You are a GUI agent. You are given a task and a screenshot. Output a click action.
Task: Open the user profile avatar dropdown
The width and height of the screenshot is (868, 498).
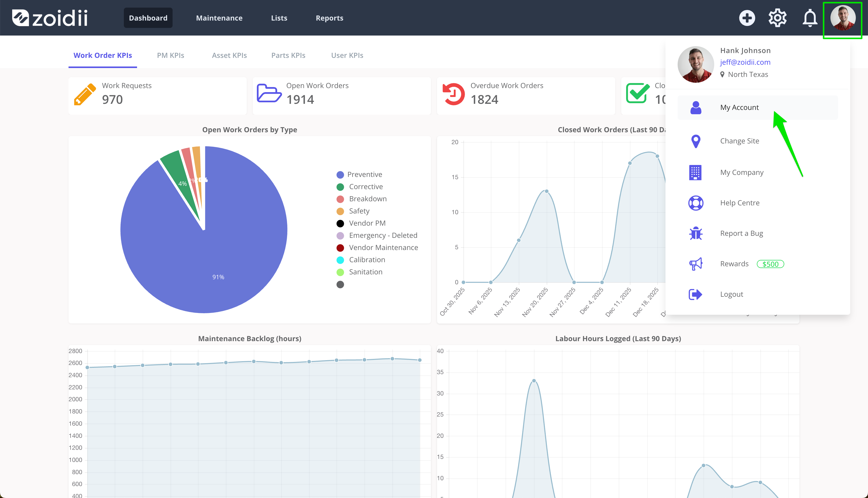point(843,18)
